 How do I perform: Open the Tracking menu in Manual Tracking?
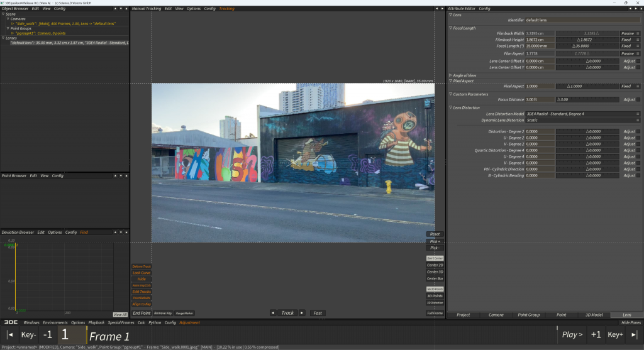(x=226, y=9)
